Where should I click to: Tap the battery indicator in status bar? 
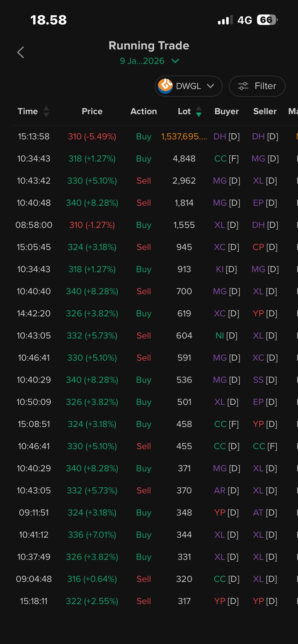click(x=267, y=20)
